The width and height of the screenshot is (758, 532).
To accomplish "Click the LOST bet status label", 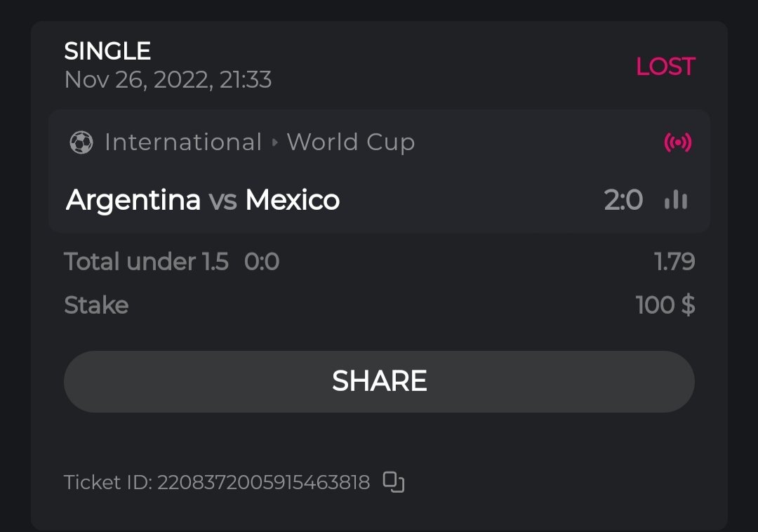I will point(665,67).
